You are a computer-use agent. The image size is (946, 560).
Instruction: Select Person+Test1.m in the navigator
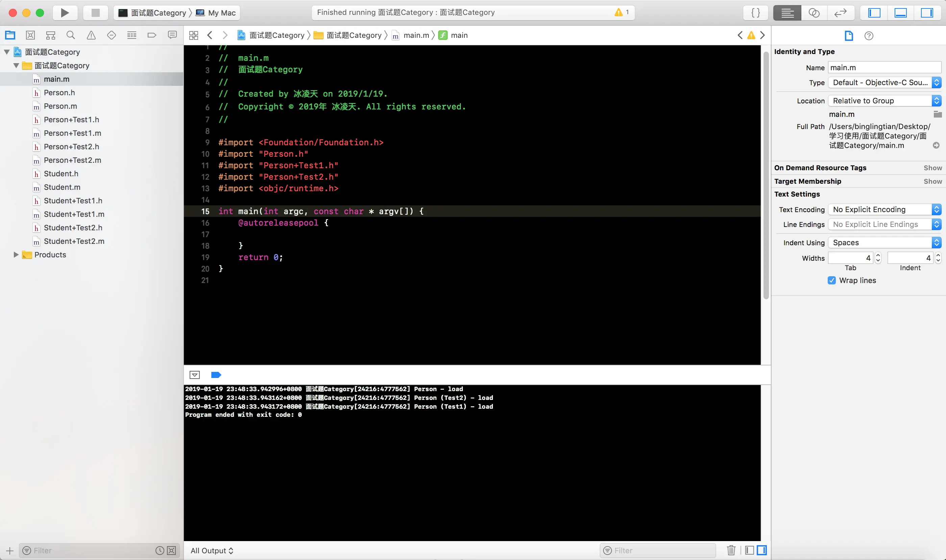tap(73, 133)
